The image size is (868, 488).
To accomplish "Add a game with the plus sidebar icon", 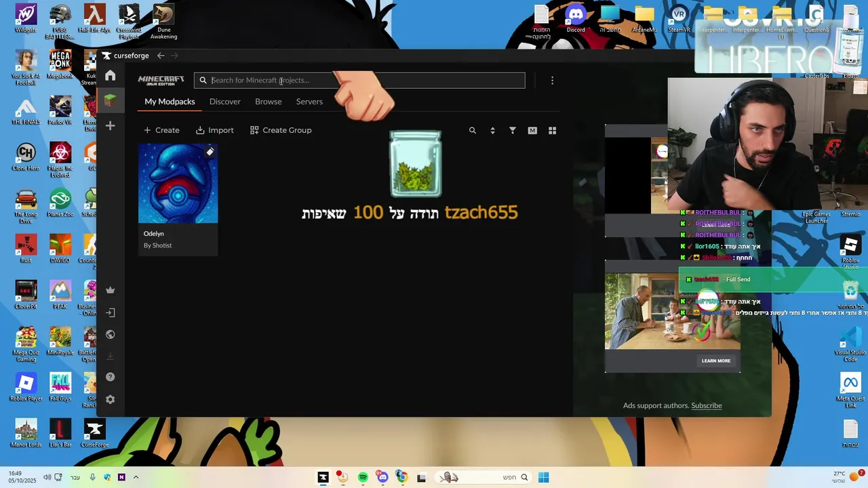I will coord(111,126).
